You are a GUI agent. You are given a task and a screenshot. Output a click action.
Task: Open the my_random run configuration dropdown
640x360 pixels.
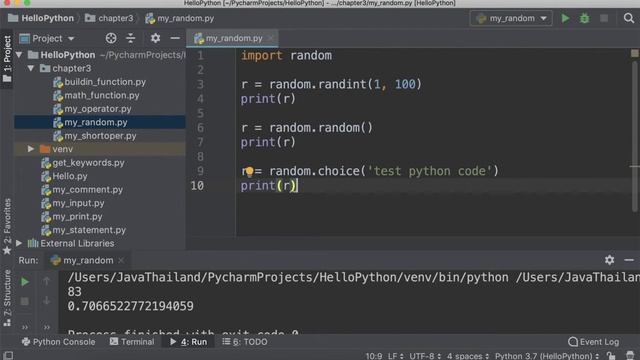coord(511,18)
